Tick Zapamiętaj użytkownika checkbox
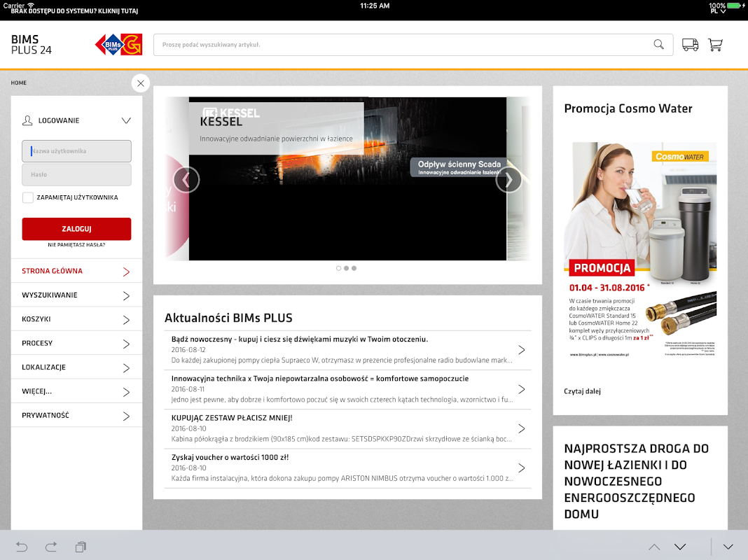 [28, 197]
